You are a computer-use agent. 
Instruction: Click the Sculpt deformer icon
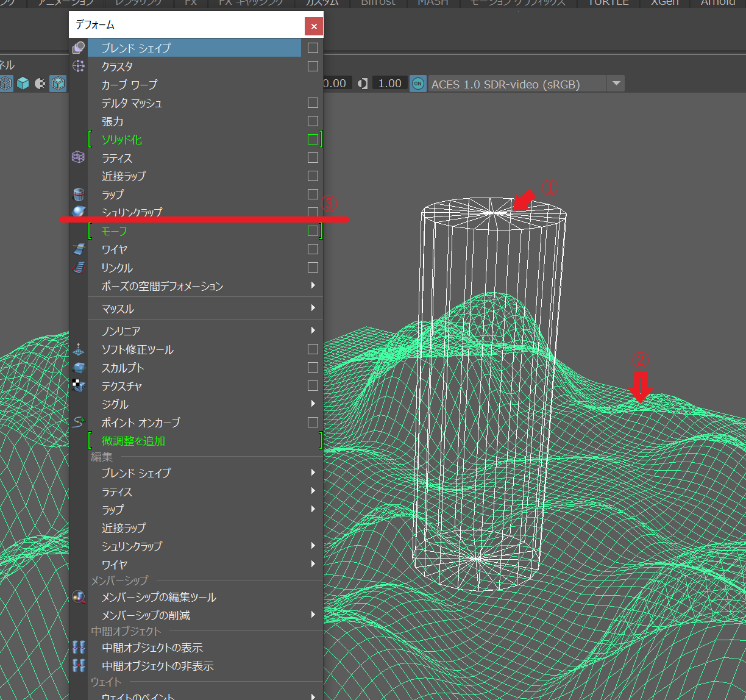78,368
